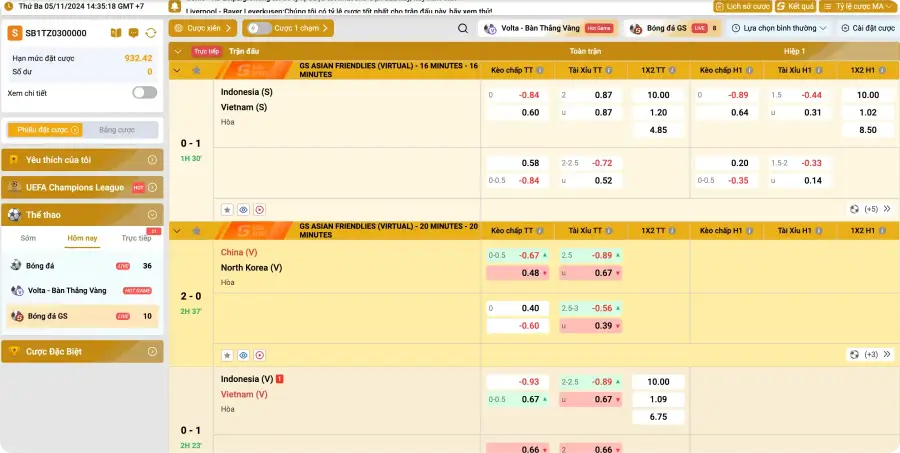The width and height of the screenshot is (900, 453).
Task: Collapse the Thể thao sidebar section
Action: [152, 214]
